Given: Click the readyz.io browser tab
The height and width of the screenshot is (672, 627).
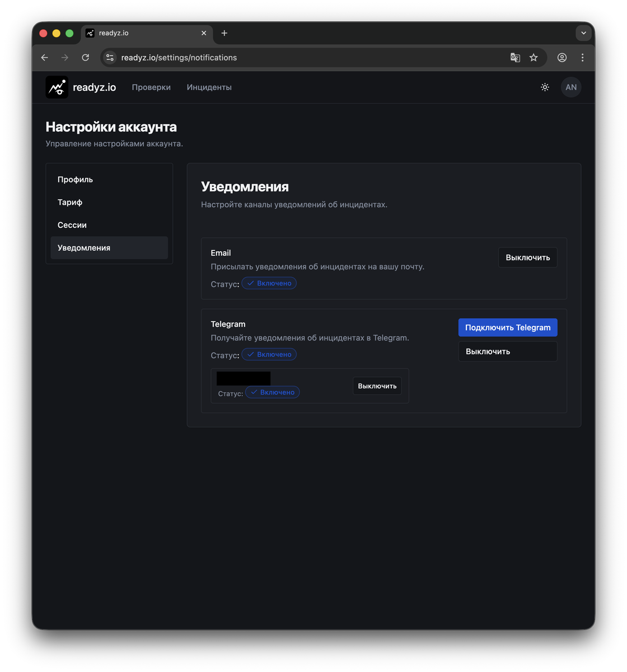Looking at the screenshot, I should pos(147,33).
